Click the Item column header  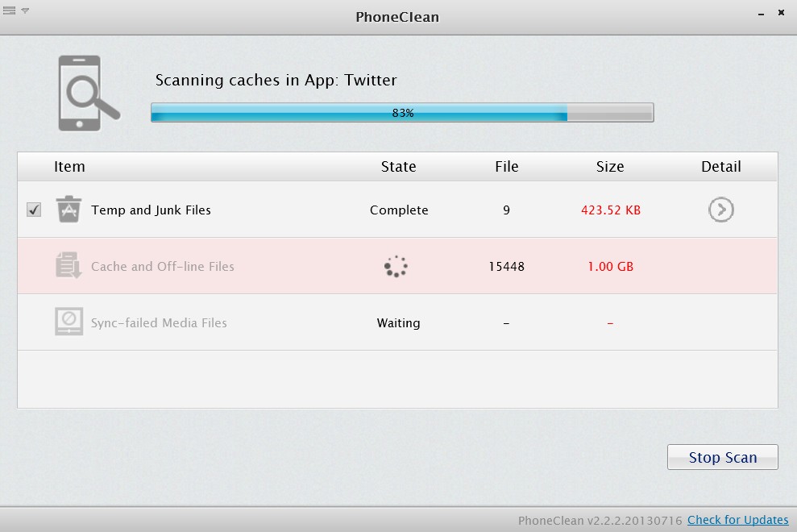[x=69, y=166]
